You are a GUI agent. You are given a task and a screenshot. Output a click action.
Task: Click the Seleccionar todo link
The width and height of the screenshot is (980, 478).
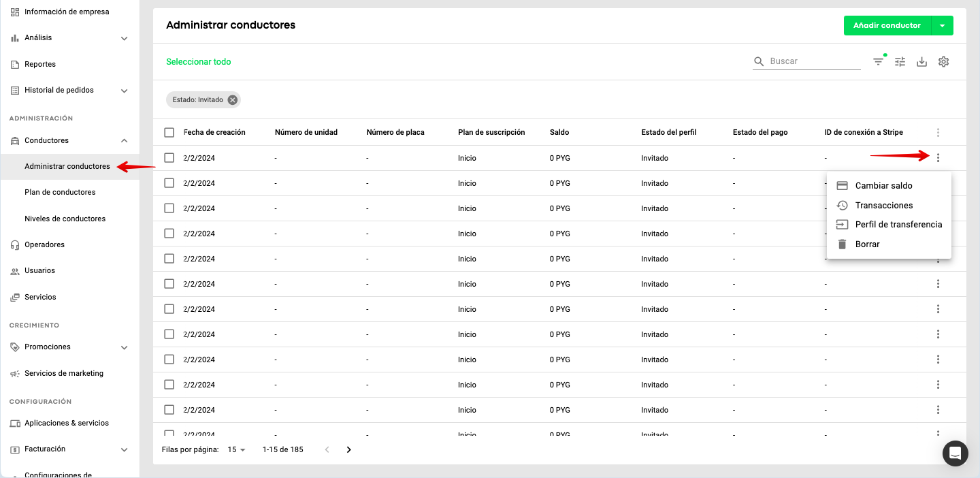point(199,62)
